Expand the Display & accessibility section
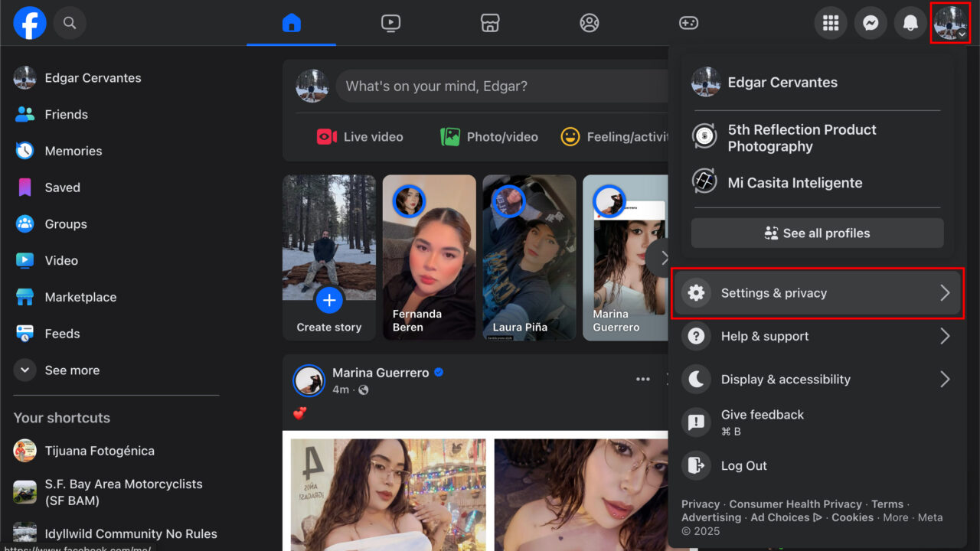The width and height of the screenshot is (980, 551). 785,379
